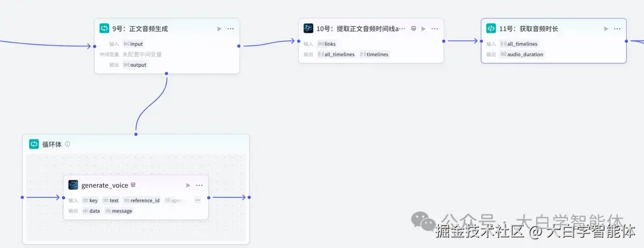Open the more-options menu on node 10号

pyautogui.click(x=435, y=29)
